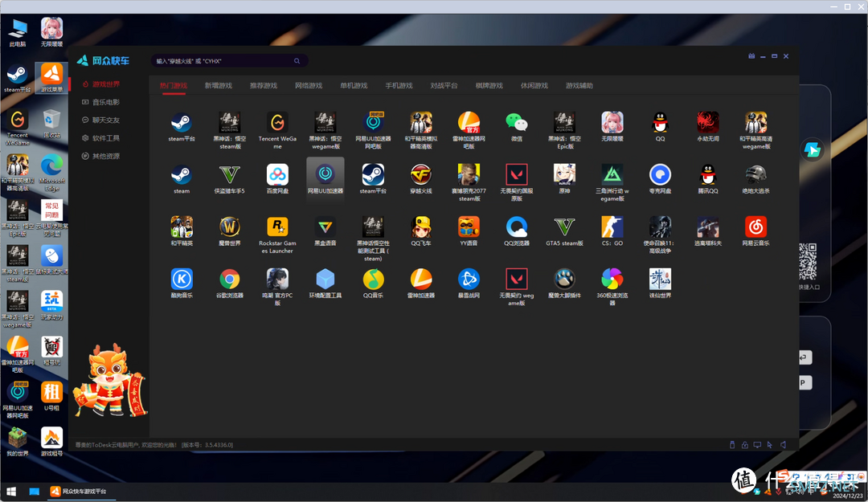Open 鸣潮 官方PC版 icon
The height and width of the screenshot is (502, 868).
click(277, 280)
